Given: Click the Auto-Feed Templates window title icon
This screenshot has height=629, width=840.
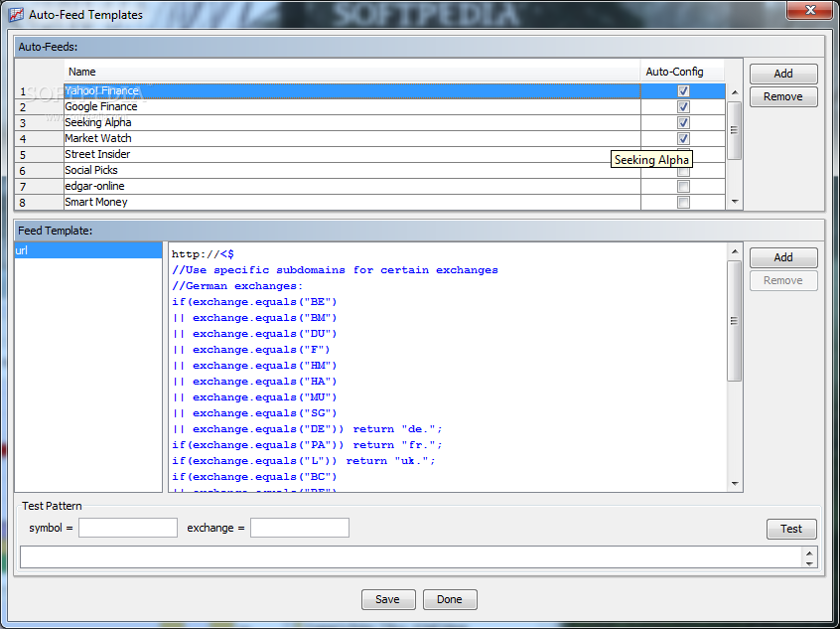Looking at the screenshot, I should [16, 14].
